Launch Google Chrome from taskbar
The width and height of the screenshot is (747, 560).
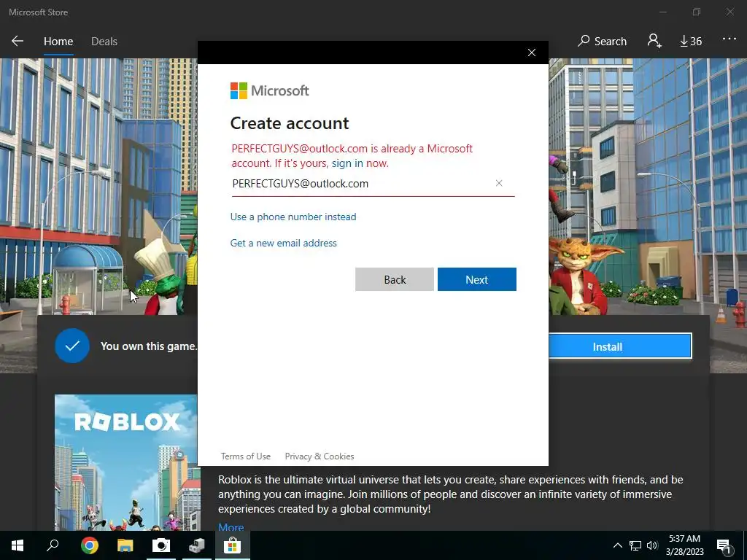[x=89, y=545]
